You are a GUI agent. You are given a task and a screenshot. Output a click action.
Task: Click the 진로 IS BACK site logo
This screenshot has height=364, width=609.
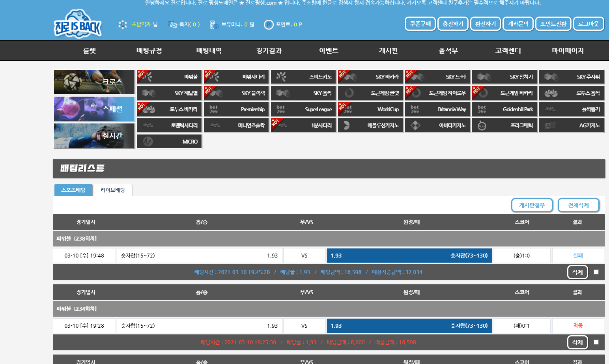[78, 24]
